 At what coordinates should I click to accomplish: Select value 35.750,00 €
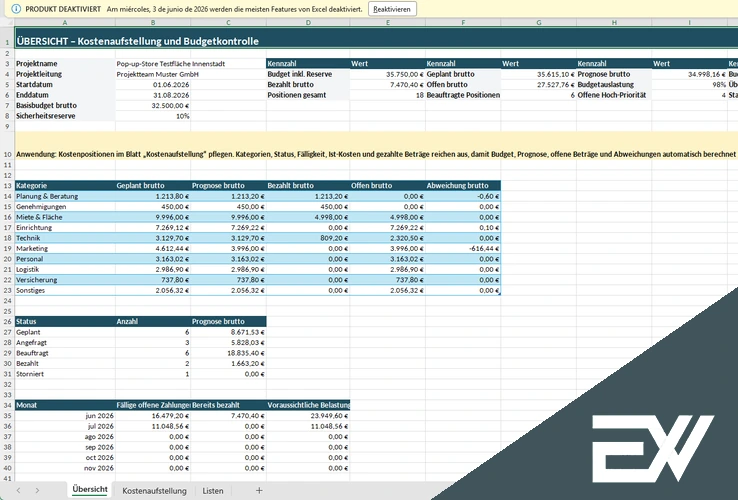(x=388, y=74)
